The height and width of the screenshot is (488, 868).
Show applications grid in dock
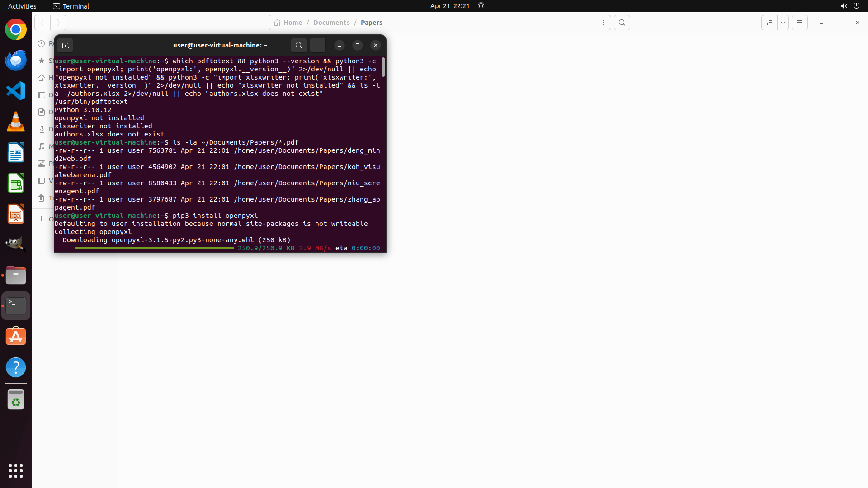16,470
